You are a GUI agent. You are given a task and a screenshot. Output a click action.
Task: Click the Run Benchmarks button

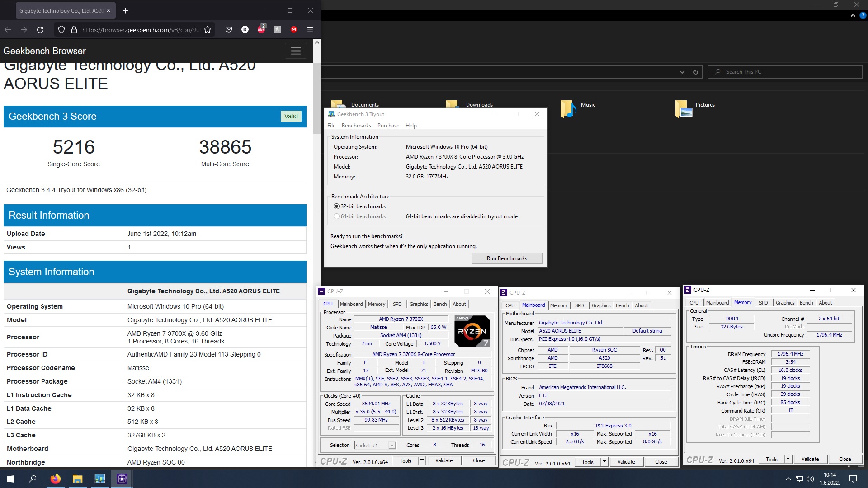507,258
